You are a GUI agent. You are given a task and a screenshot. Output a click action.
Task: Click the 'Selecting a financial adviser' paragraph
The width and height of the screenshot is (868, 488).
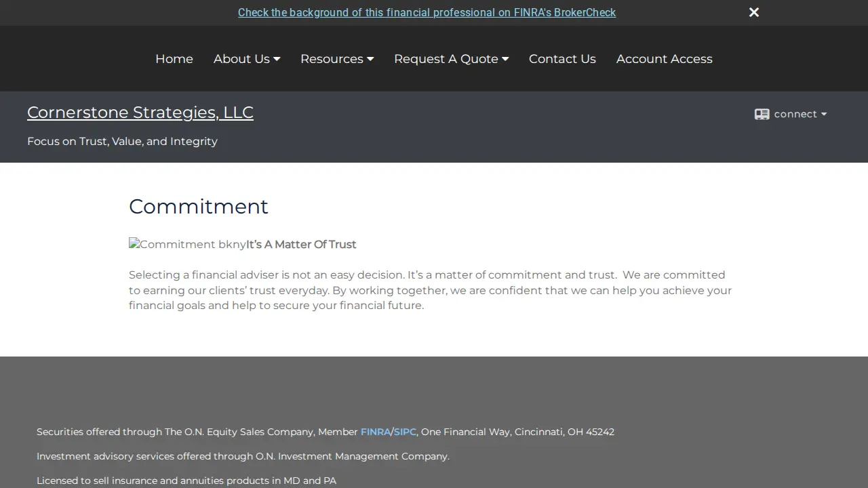[431, 290]
